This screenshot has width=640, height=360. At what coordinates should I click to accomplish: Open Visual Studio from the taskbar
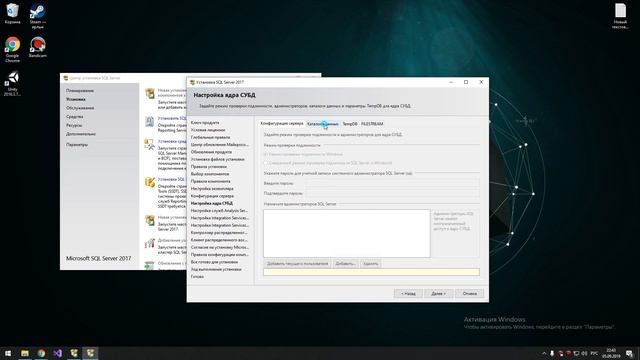tap(57, 353)
